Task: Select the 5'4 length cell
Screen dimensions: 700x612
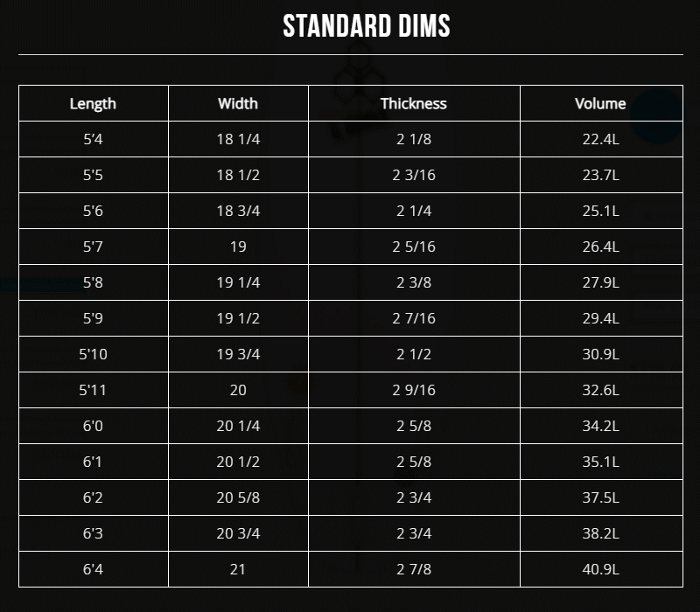Action: [93, 139]
